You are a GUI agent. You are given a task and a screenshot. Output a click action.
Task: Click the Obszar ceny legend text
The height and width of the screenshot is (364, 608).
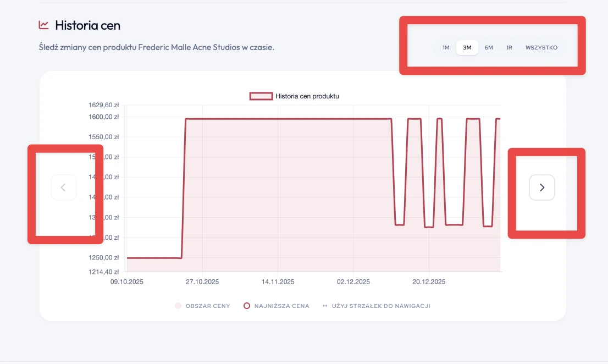pos(208,306)
